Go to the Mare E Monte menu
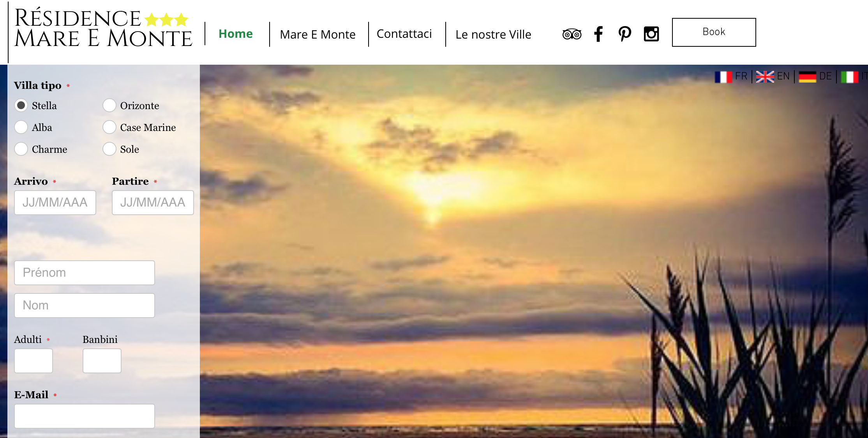The image size is (868, 438). click(x=318, y=34)
